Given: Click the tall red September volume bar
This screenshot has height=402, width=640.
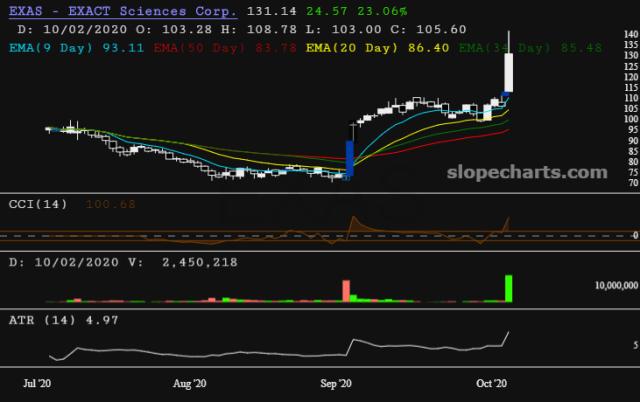Looking at the screenshot, I should tap(347, 290).
